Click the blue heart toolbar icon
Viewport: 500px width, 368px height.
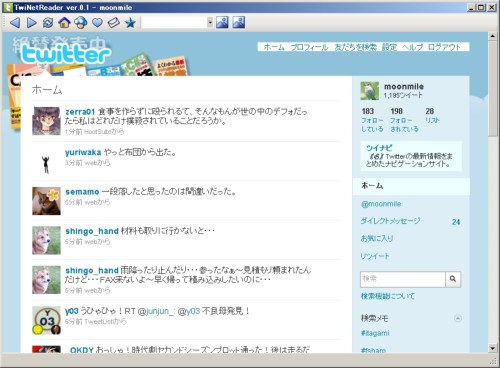[x=97, y=23]
